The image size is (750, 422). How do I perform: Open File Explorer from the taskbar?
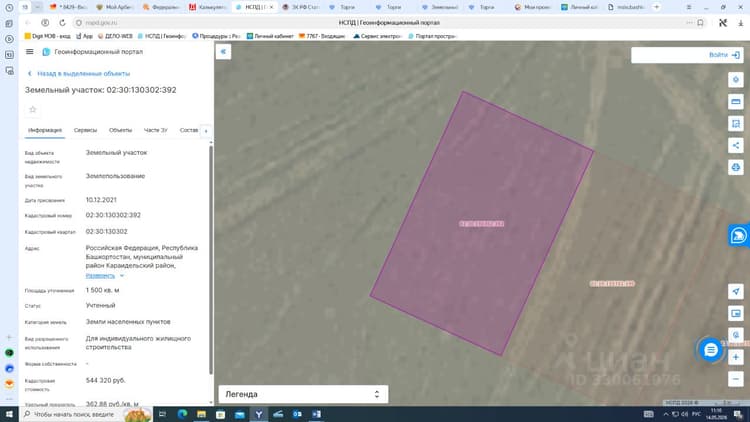click(x=201, y=414)
